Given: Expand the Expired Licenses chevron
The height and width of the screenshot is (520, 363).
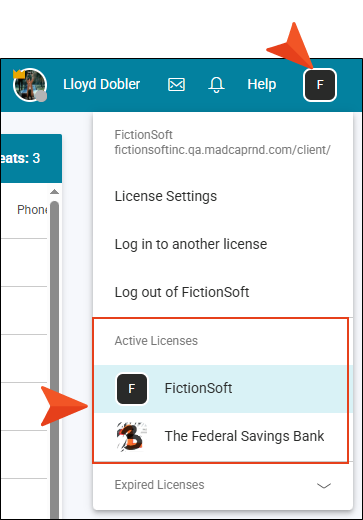Looking at the screenshot, I should tap(324, 486).
